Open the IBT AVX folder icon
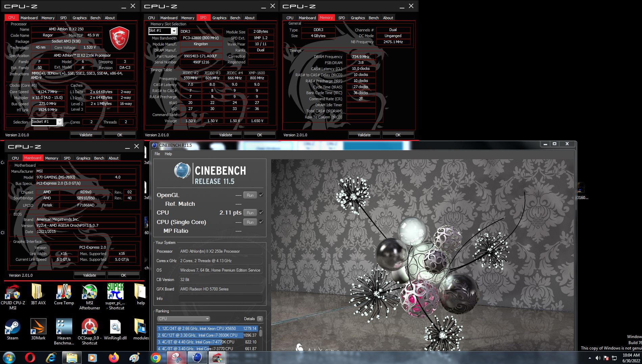The width and height of the screenshot is (642, 364). pos(38,295)
